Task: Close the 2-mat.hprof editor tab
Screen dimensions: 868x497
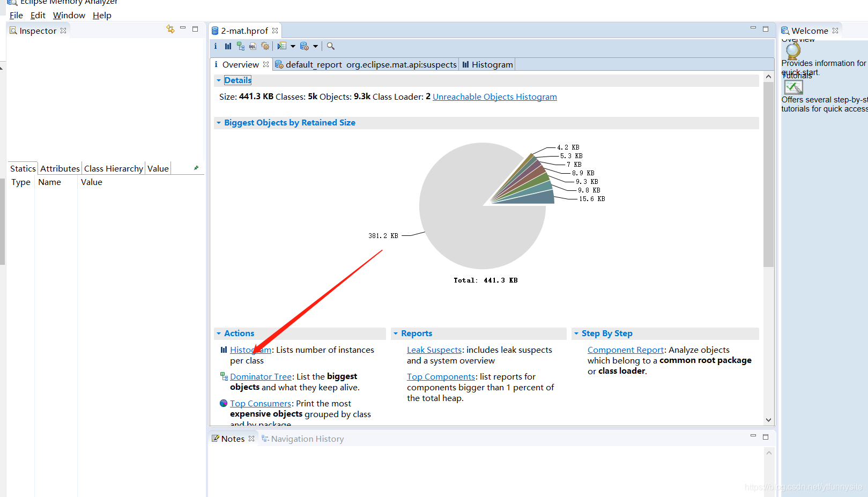Action: click(x=275, y=31)
